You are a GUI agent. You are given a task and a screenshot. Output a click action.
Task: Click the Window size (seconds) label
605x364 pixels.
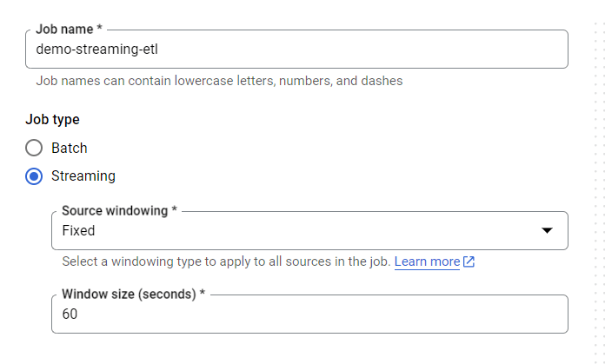[x=133, y=294]
